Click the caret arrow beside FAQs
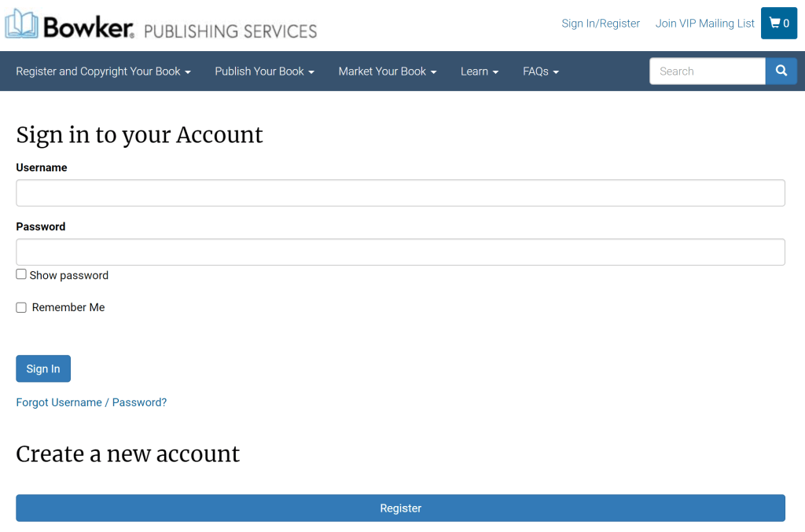805x532 pixels. point(556,72)
